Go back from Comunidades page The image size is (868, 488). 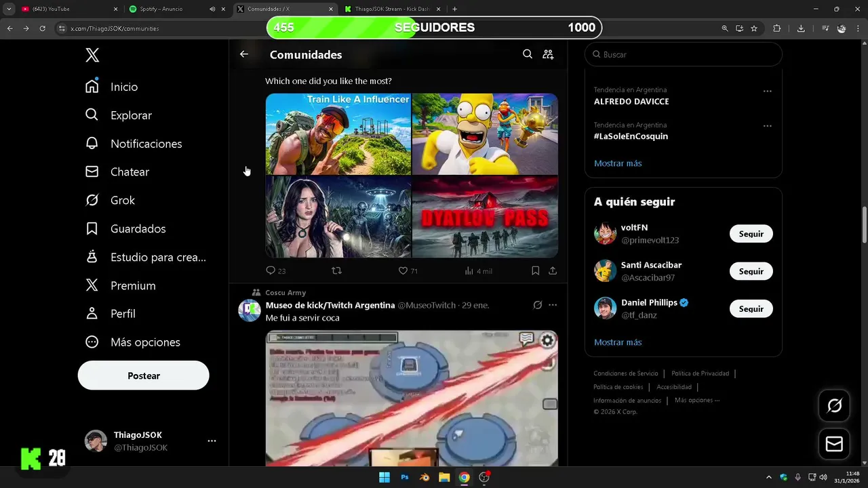tap(244, 54)
